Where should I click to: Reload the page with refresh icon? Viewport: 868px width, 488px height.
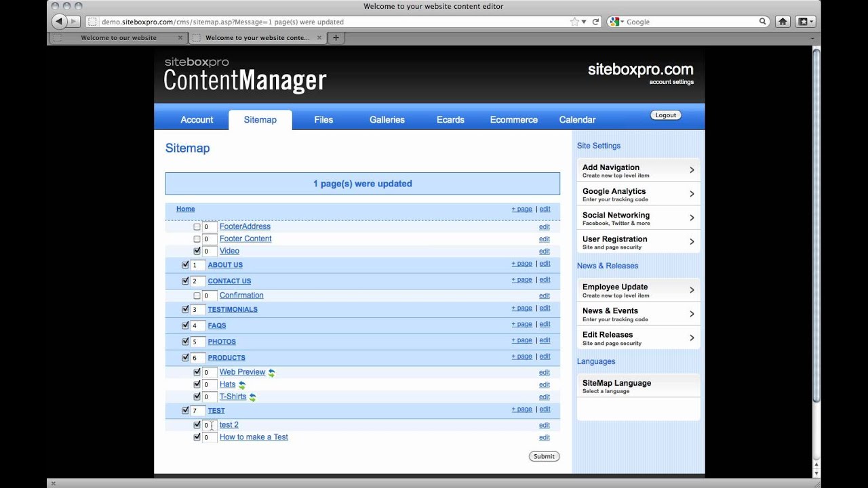(x=595, y=22)
